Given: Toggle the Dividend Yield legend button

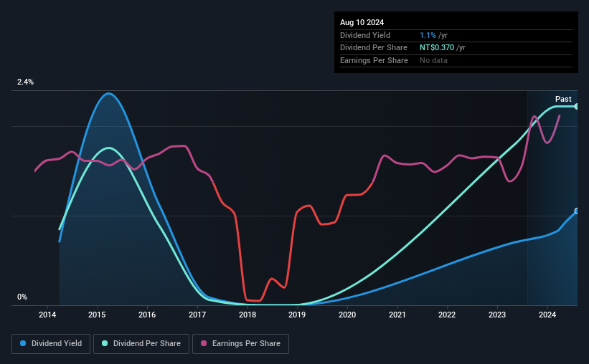Looking at the screenshot, I should pos(51,344).
